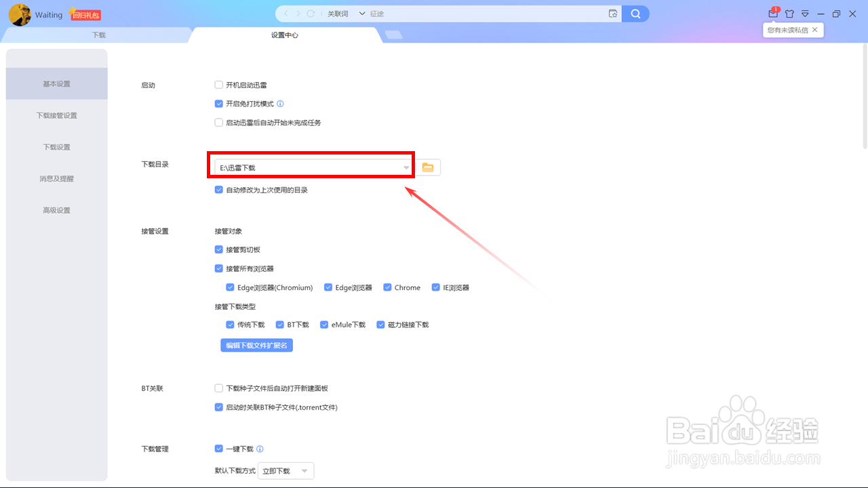Click the 您有未读私信 notification text
This screenshot has height=488, width=868.
(x=787, y=30)
